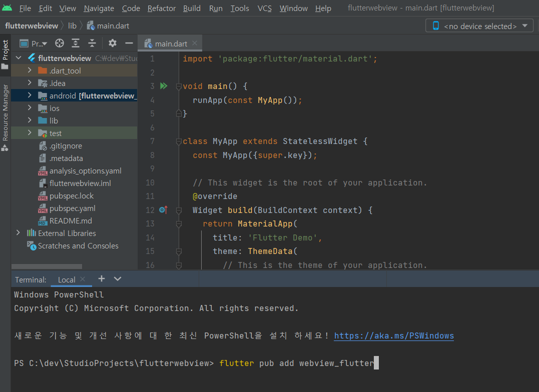Expand the ios folder
The image size is (539, 392).
point(30,107)
